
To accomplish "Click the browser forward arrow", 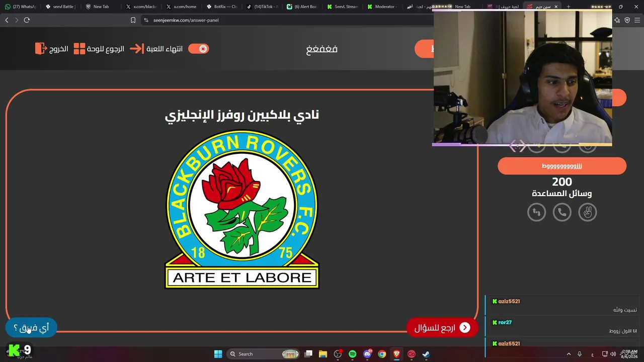I will (x=17, y=20).
